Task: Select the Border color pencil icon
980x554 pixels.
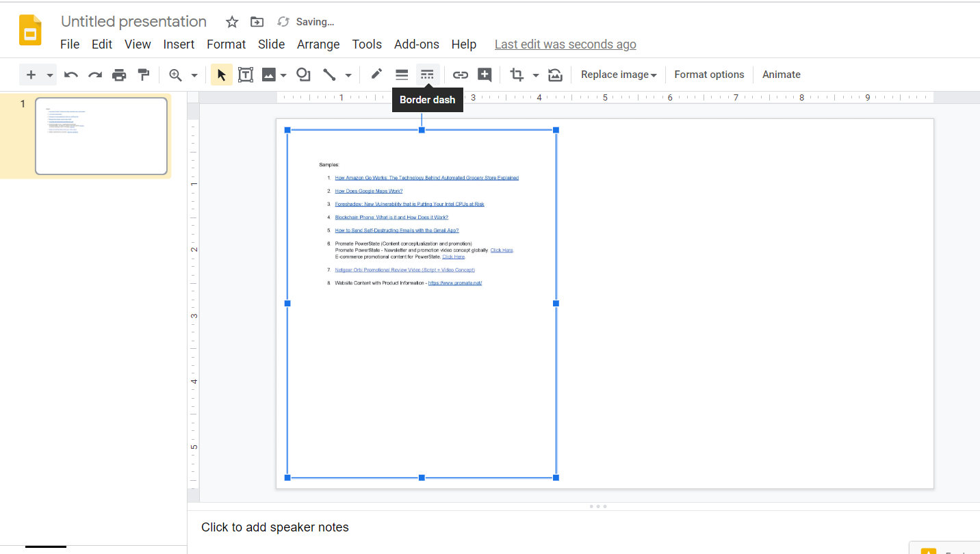Action: [376, 75]
